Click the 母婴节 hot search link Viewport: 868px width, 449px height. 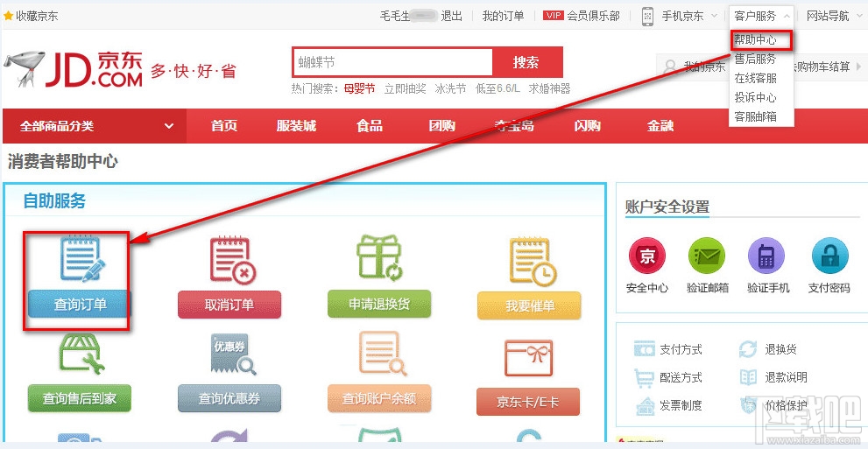[x=360, y=89]
